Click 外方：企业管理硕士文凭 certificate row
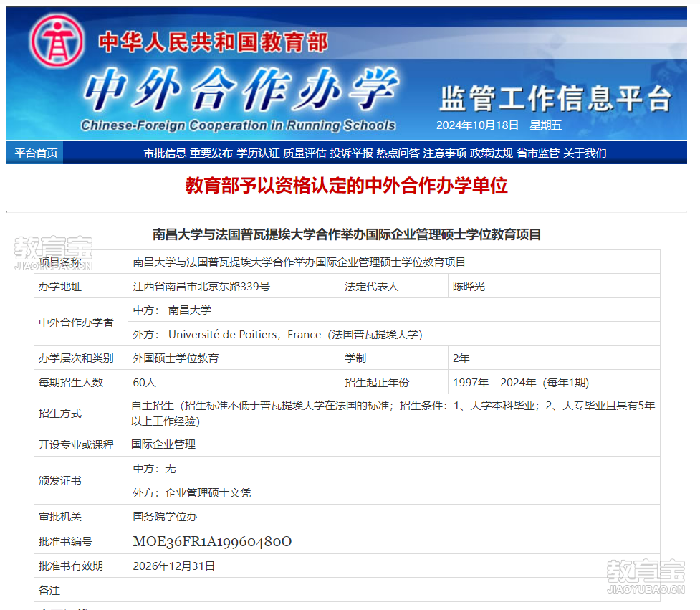 (394, 492)
